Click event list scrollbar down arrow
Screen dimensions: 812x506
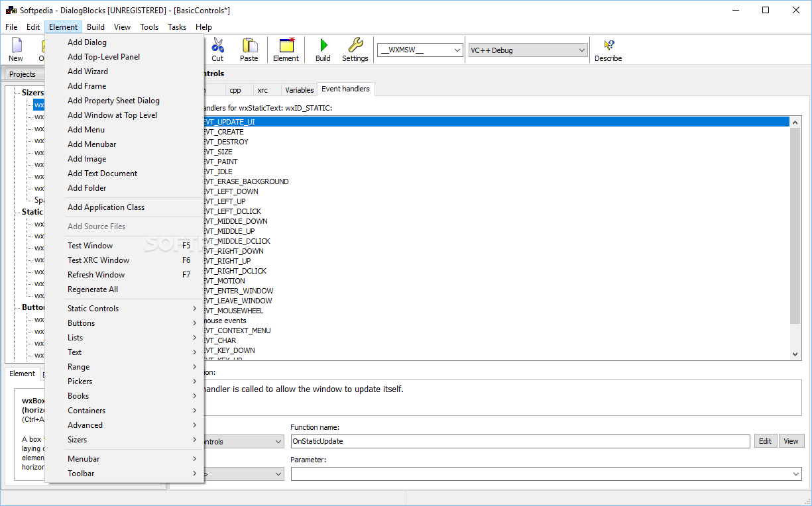click(795, 354)
